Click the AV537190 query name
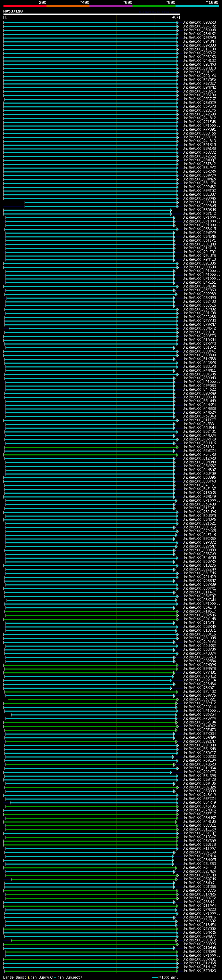The height and width of the screenshot is (980, 222). [x=13, y=11]
